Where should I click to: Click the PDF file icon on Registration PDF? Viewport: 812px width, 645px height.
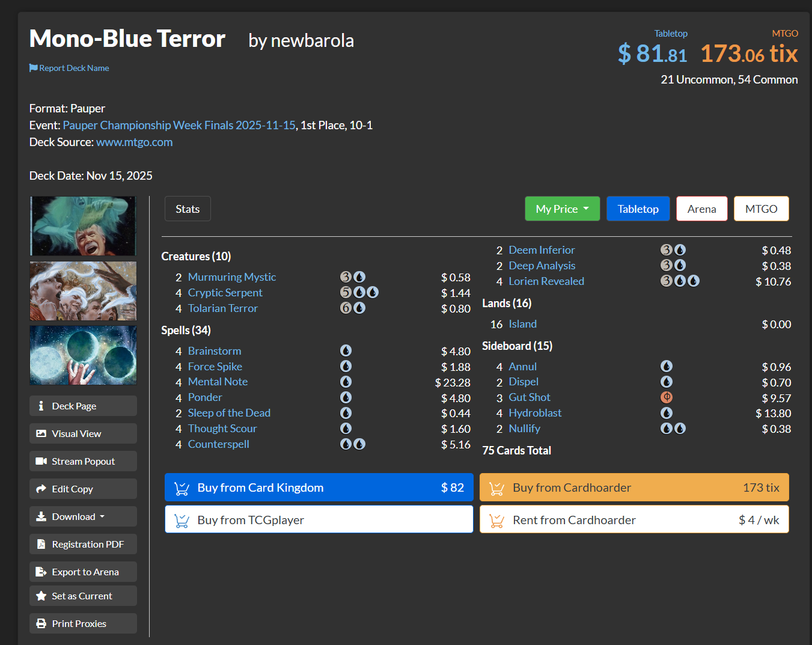click(x=41, y=544)
